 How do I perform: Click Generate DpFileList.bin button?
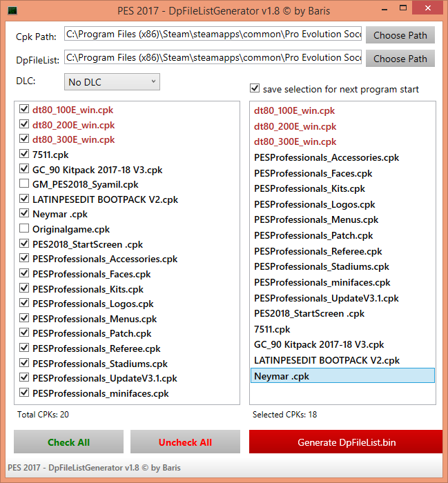(346, 442)
